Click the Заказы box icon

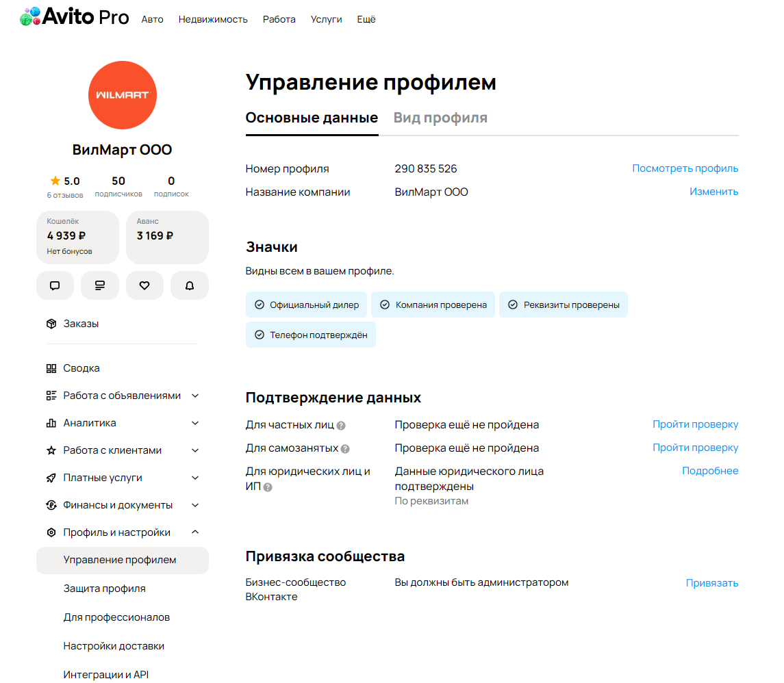click(51, 324)
